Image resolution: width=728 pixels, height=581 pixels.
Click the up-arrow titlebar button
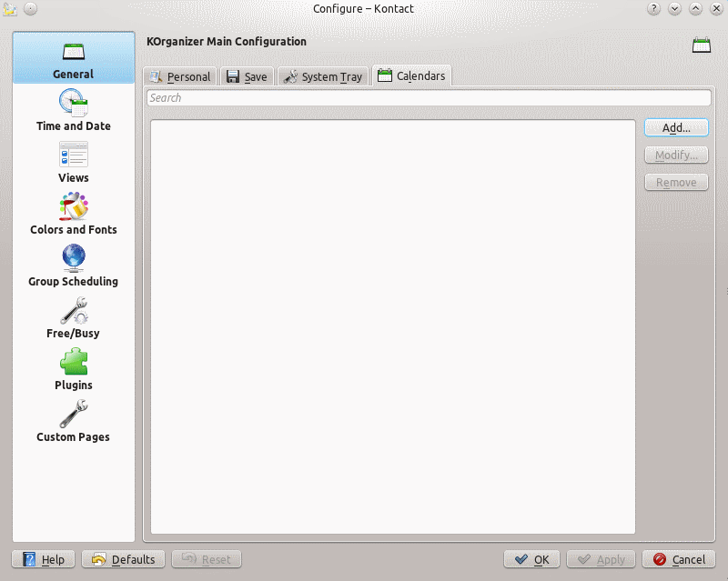tap(695, 9)
